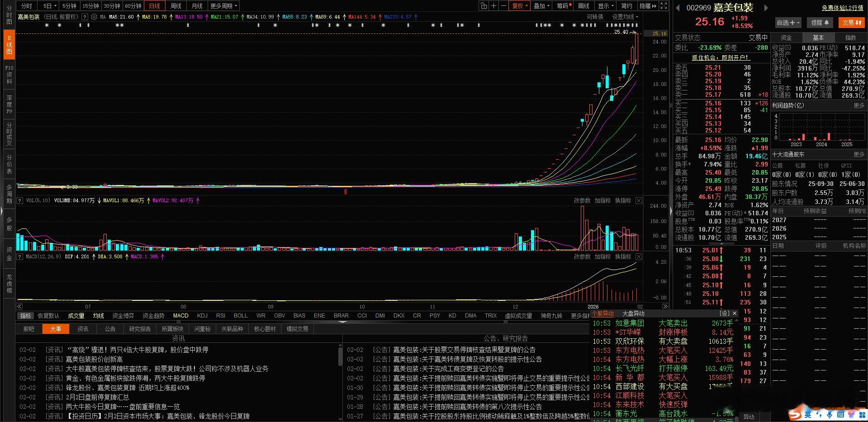Close the VOL sub-chart panel

(x=639, y=200)
